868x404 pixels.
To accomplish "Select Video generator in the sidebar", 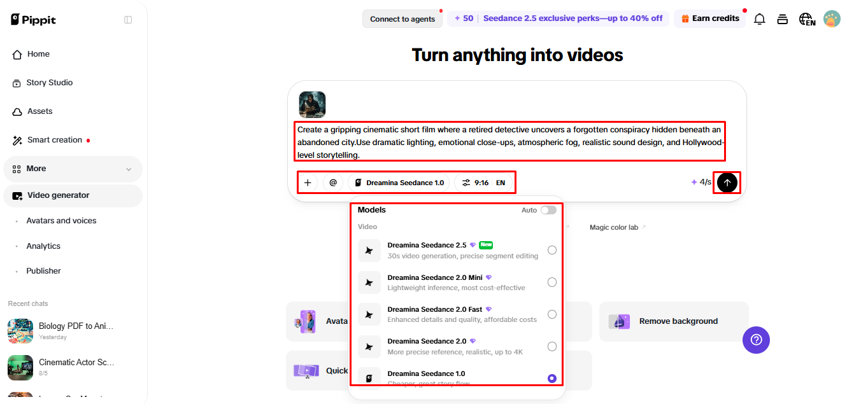I will 73,195.
